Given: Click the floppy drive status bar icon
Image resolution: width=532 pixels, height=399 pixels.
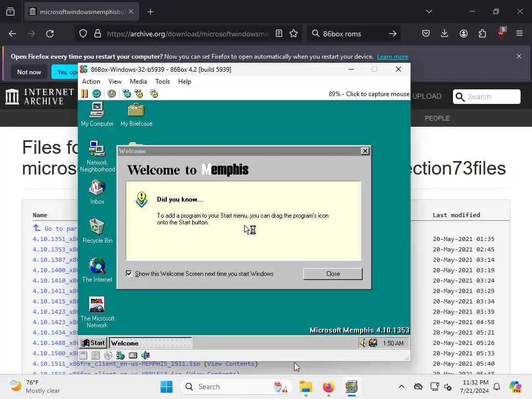Looking at the screenshot, I should (x=84, y=355).
